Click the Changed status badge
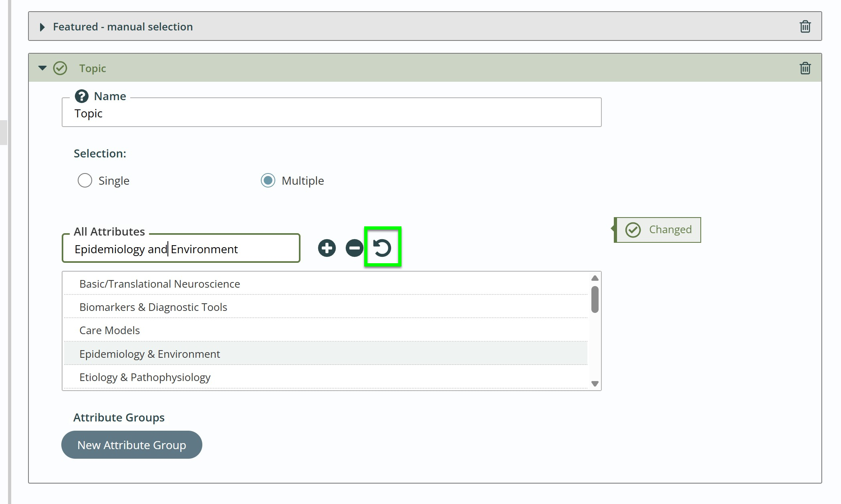The height and width of the screenshot is (504, 841). [x=658, y=230]
